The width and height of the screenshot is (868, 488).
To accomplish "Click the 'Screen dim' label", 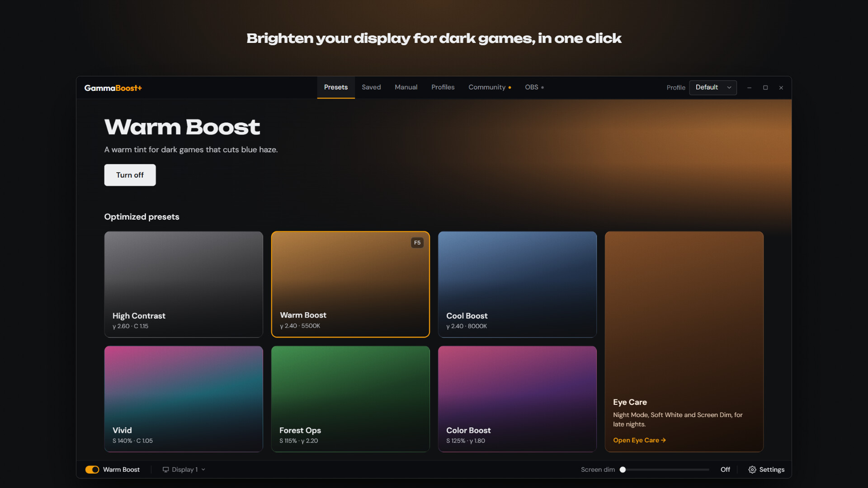I will (x=598, y=469).
